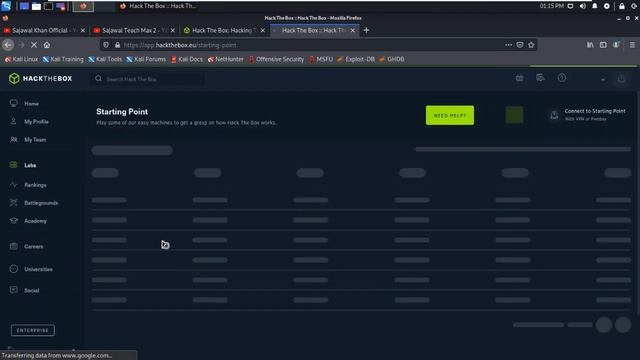Open Firefox hamburger menu
The image size is (640, 360).
point(632,45)
